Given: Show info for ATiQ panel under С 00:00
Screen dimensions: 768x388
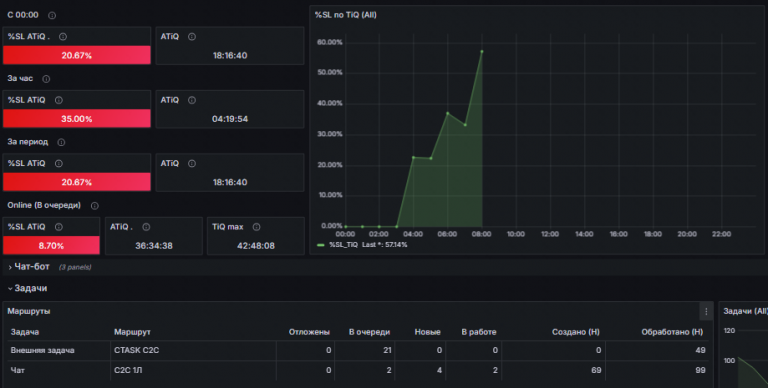Looking at the screenshot, I should (x=192, y=37).
